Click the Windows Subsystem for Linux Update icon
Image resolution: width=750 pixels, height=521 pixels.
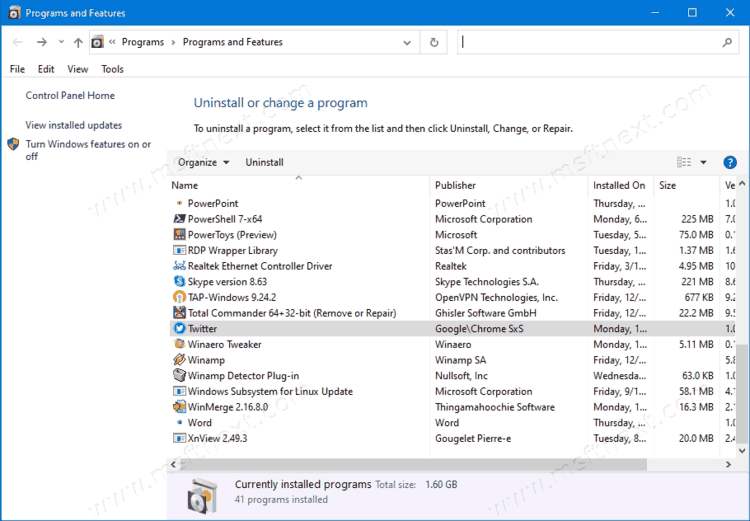[x=179, y=391]
